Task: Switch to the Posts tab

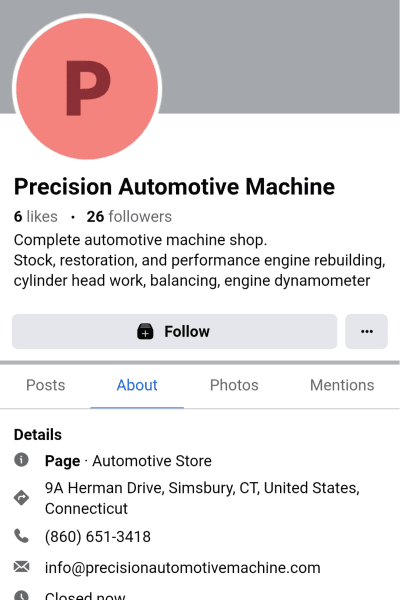Action: 46,385
